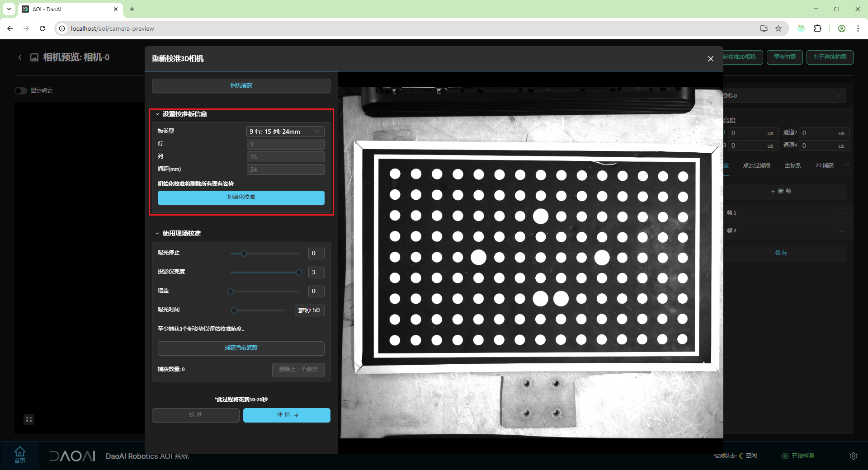Open a new browser tab
The height and width of the screenshot is (470, 868).
132,9
